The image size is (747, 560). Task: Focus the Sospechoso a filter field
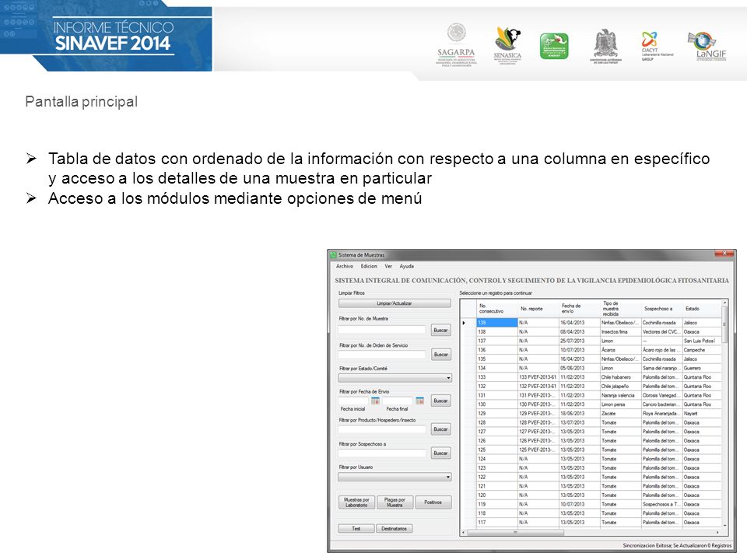pyautogui.click(x=381, y=453)
